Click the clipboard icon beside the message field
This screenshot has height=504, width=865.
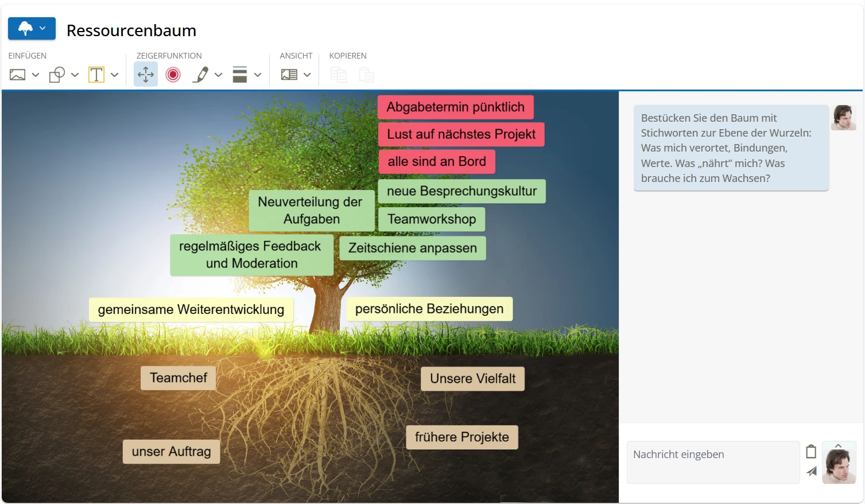coord(811,452)
